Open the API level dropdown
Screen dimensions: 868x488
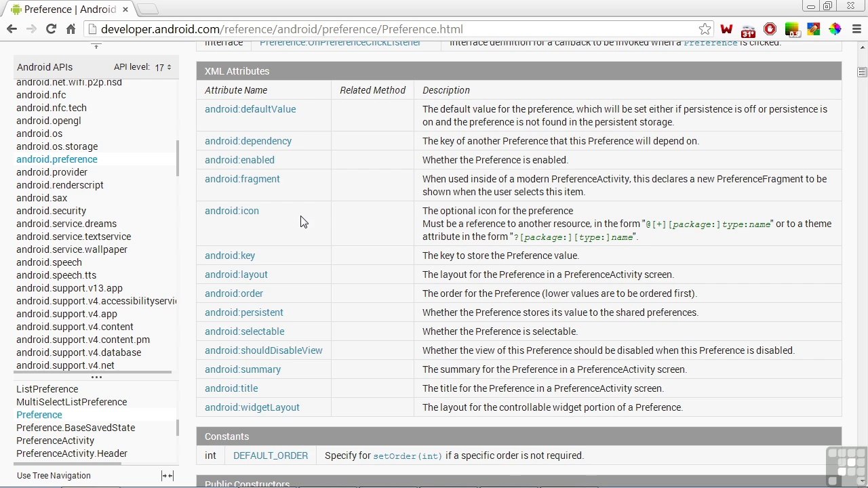pyautogui.click(x=163, y=67)
